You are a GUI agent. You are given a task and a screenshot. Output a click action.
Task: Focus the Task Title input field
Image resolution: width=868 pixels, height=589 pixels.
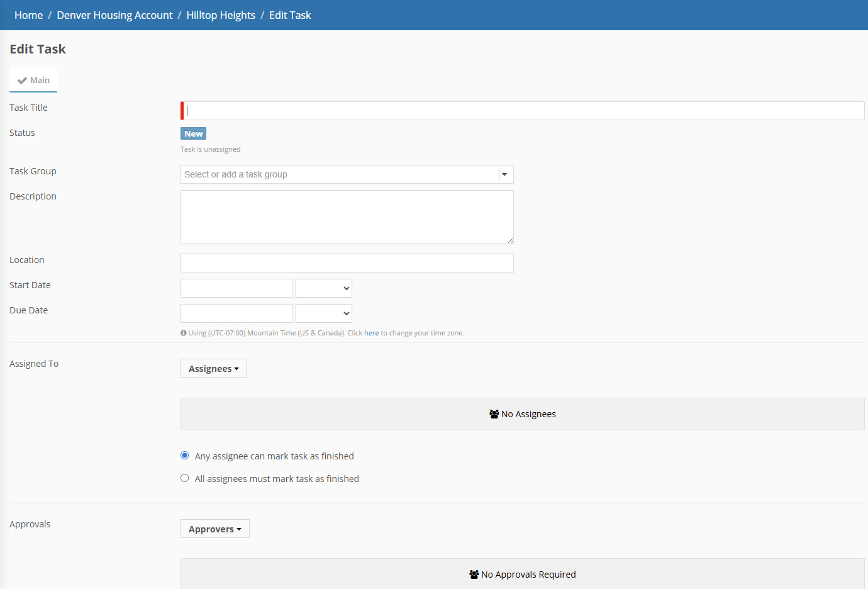pyautogui.click(x=523, y=111)
